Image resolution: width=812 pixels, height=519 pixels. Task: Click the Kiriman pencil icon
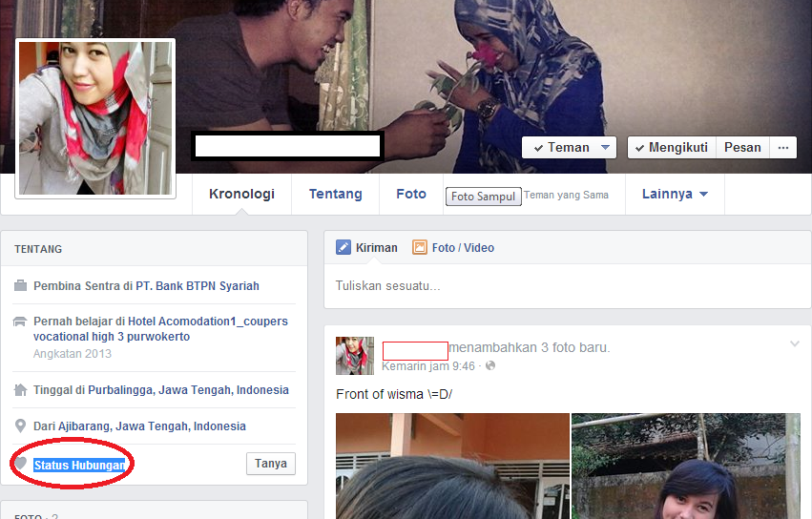(344, 247)
